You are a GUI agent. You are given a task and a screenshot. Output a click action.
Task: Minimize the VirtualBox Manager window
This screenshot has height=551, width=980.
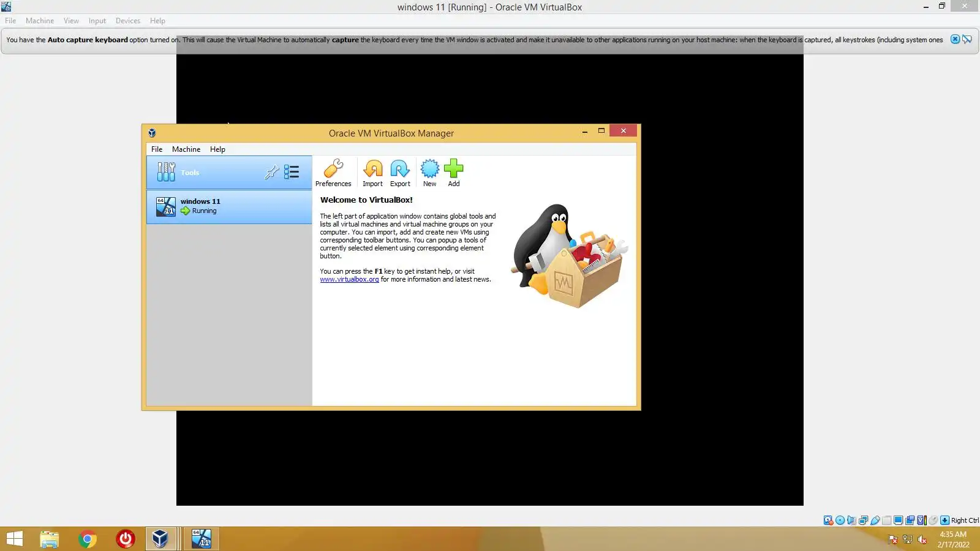click(585, 131)
